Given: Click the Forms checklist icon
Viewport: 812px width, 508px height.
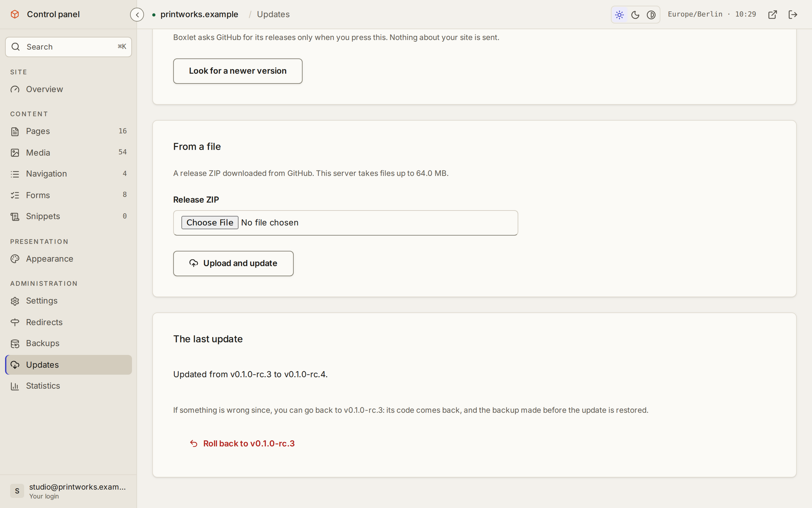Looking at the screenshot, I should pyautogui.click(x=15, y=195).
